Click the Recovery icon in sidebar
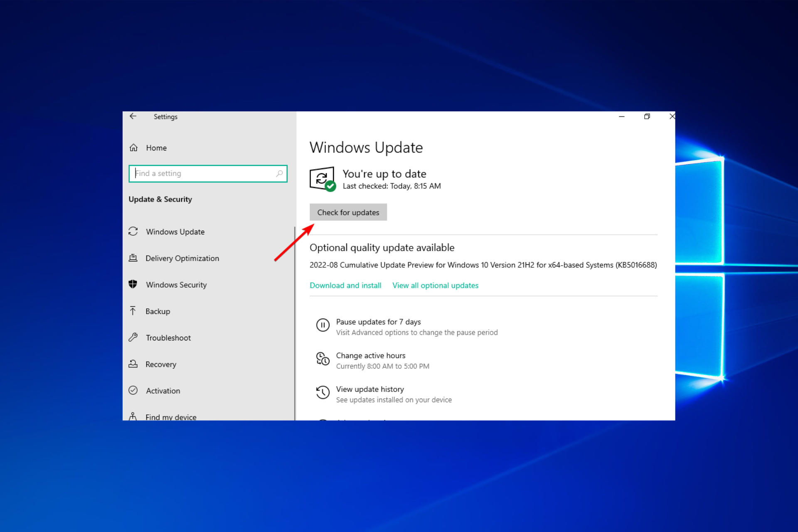Image resolution: width=798 pixels, height=532 pixels. (x=134, y=364)
